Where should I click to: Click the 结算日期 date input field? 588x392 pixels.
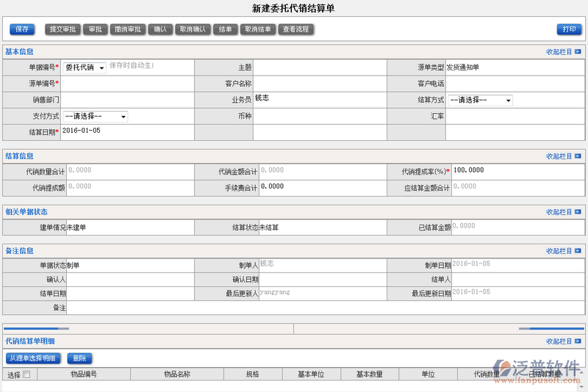pos(125,132)
